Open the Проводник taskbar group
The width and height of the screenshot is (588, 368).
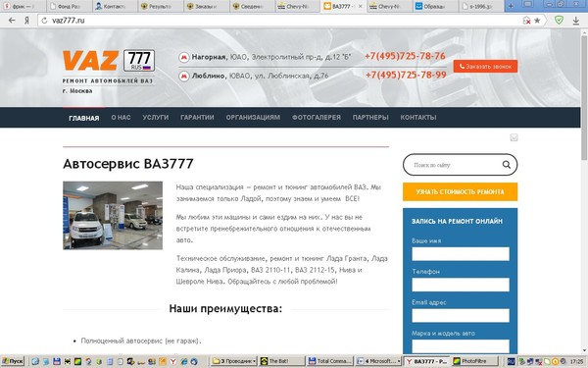point(234,361)
